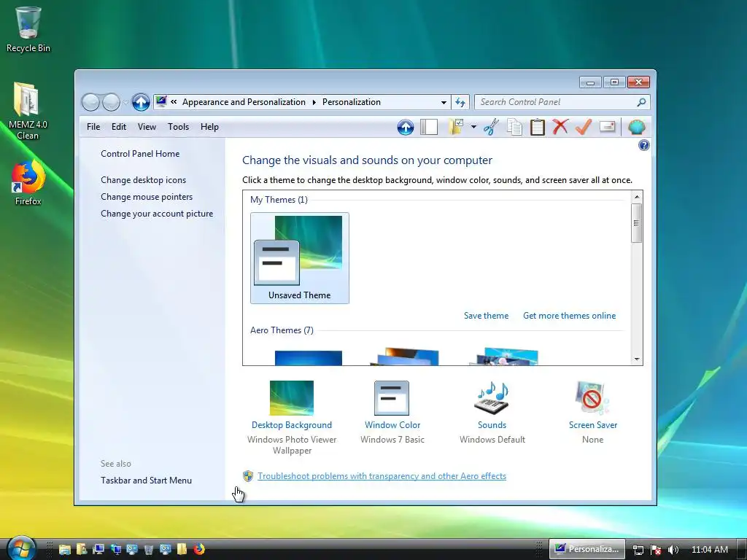747x560 pixels.
Task: Click Get more themes online link
Action: point(569,316)
